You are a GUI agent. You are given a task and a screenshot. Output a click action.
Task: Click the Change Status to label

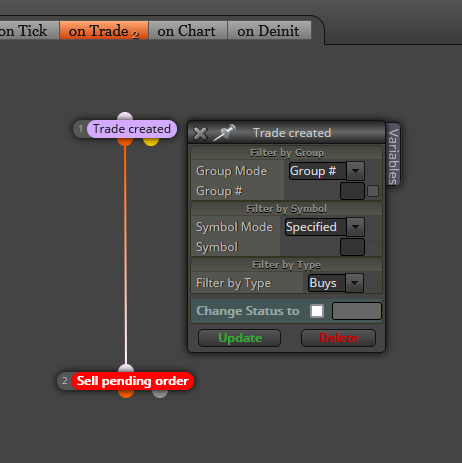click(x=248, y=311)
